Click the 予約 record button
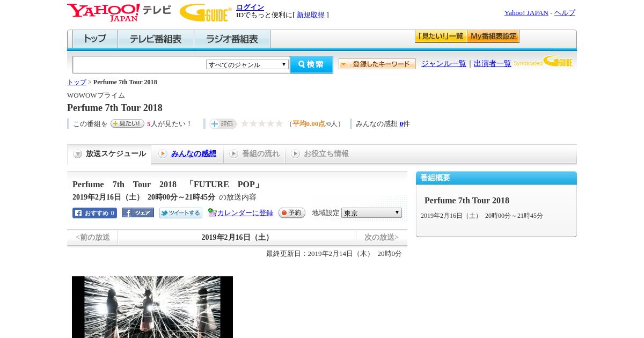The width and height of the screenshot is (644, 338). [292, 213]
